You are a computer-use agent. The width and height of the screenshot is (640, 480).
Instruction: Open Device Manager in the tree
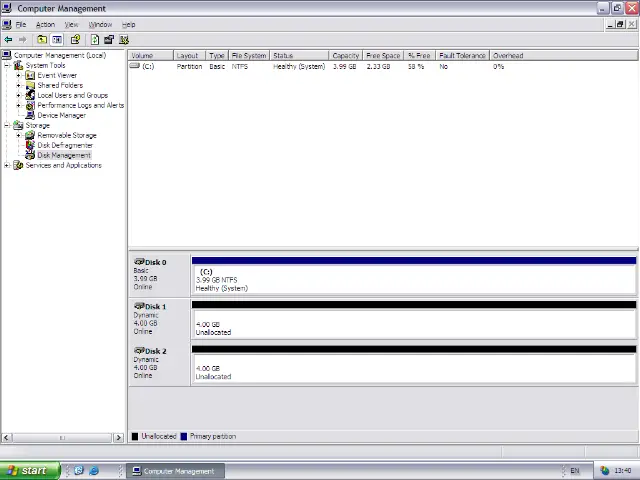pos(62,115)
